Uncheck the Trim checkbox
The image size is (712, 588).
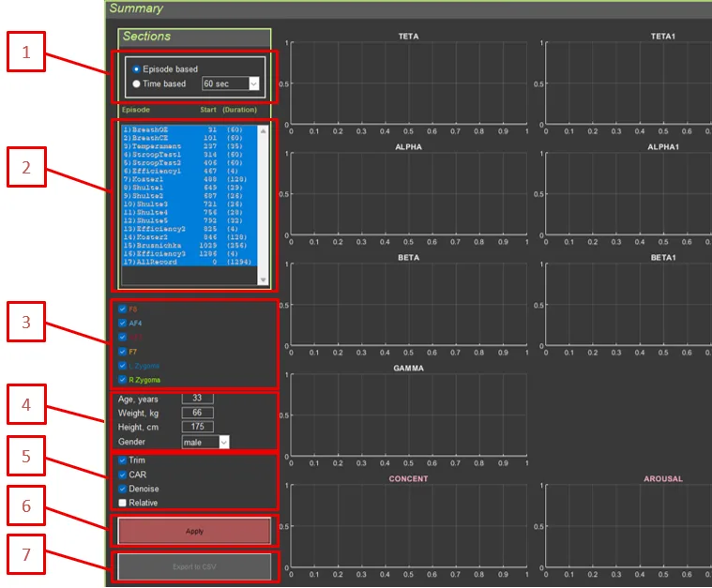pyautogui.click(x=123, y=460)
